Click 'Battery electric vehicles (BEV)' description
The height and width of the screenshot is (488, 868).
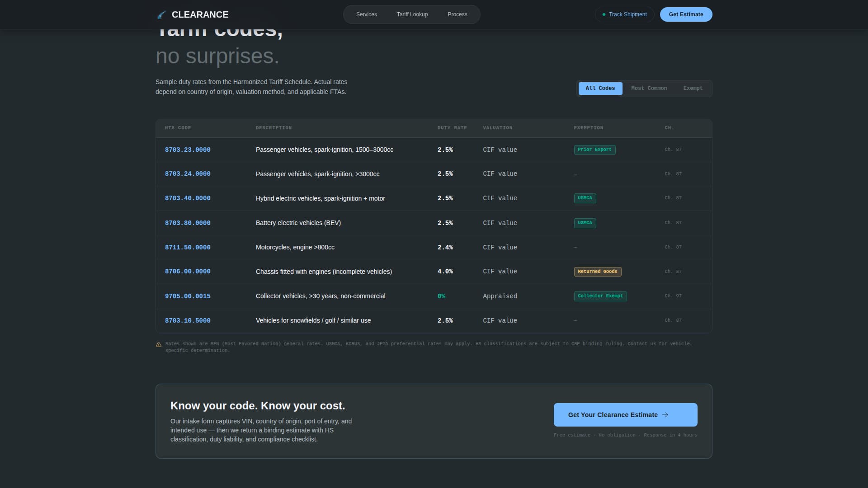coord(298,223)
